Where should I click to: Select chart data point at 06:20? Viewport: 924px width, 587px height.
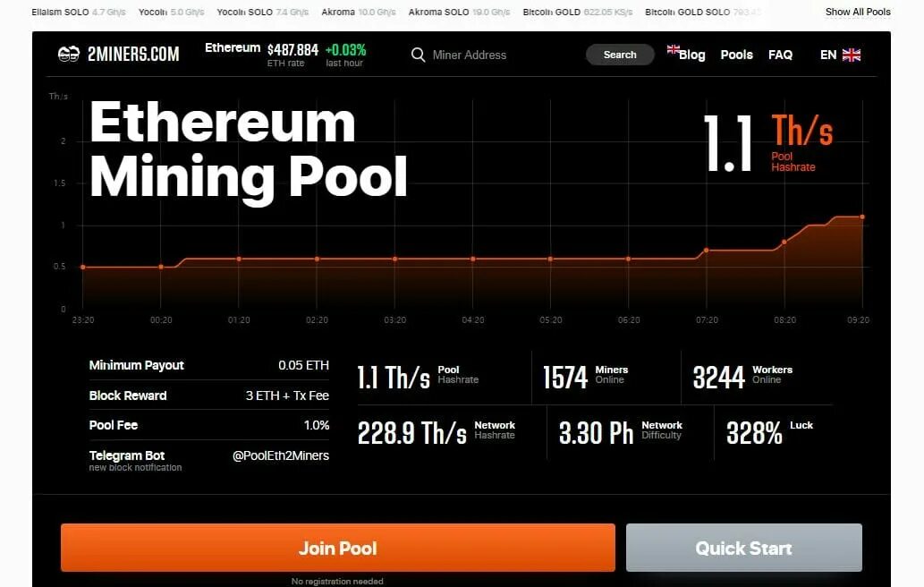[x=628, y=259]
